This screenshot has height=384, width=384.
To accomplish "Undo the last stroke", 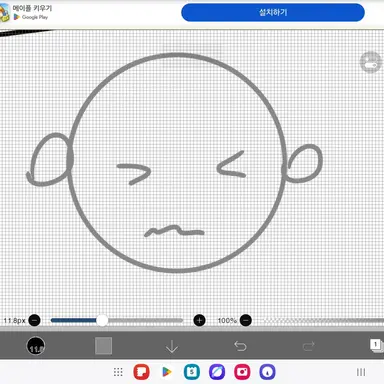I will (240, 346).
